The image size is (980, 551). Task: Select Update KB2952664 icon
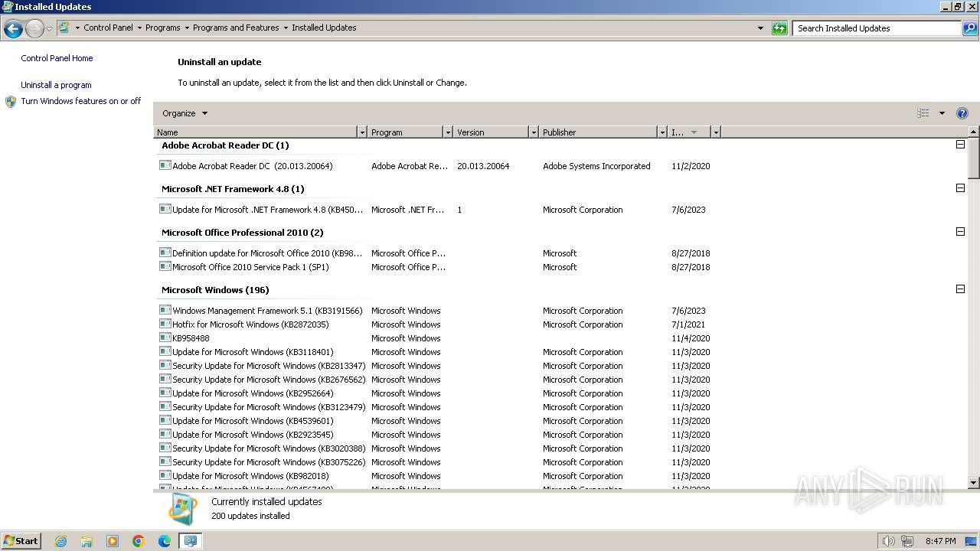click(165, 393)
